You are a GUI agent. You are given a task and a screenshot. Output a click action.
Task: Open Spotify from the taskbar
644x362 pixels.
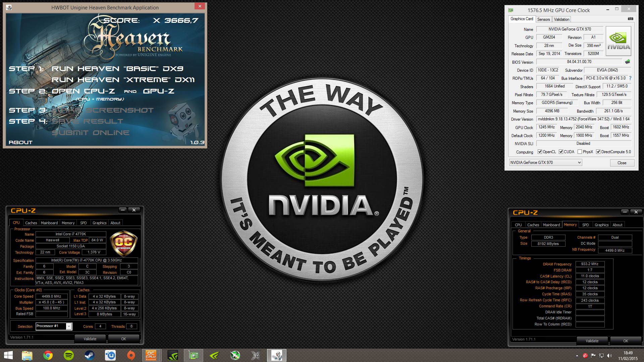[x=69, y=355]
